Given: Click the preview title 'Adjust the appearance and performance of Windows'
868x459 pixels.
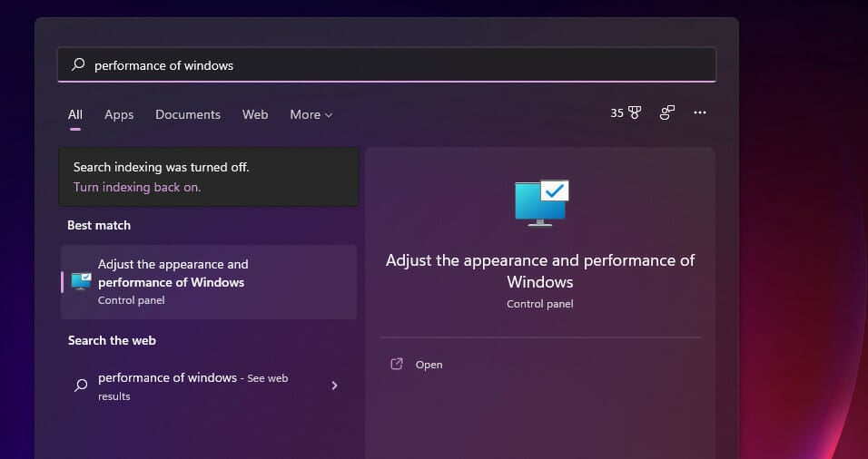Looking at the screenshot, I should pos(539,271).
